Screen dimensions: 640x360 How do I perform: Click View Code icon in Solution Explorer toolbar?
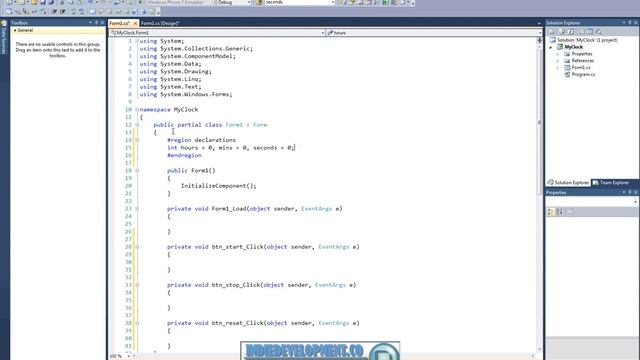581,31
